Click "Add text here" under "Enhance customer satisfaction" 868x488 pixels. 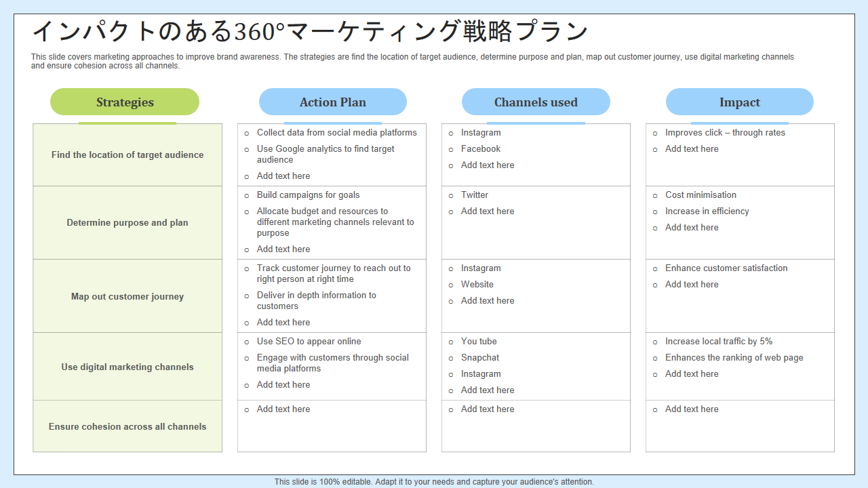coord(692,285)
